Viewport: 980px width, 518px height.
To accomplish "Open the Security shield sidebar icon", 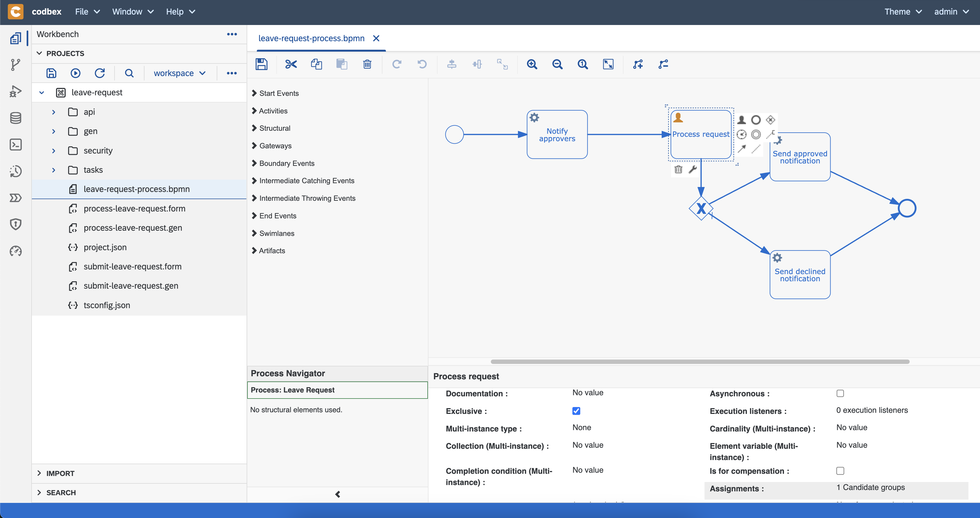I will (16, 224).
